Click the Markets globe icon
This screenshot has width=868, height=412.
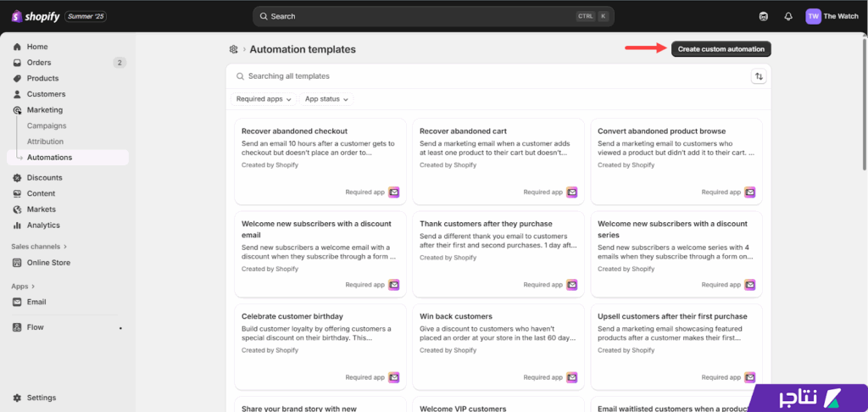pyautogui.click(x=17, y=209)
